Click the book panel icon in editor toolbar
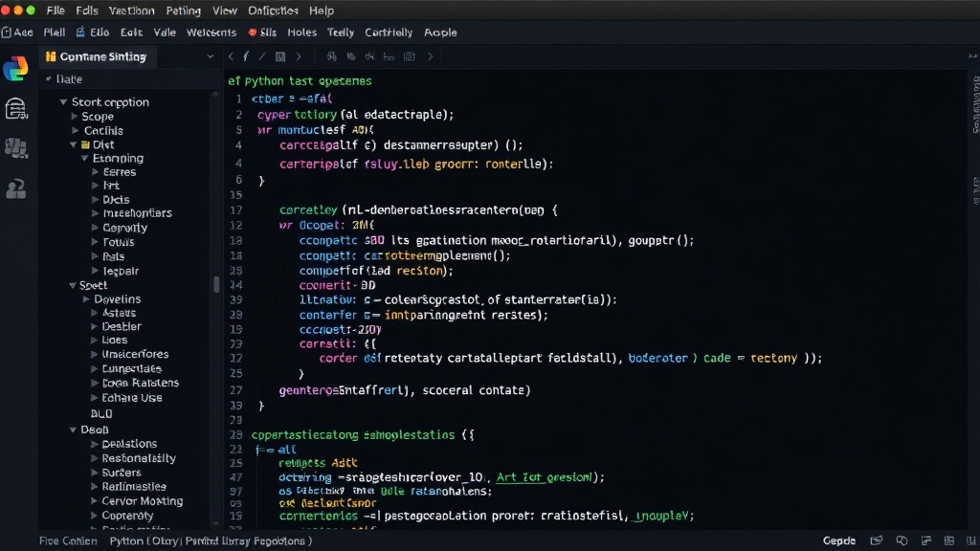 click(280, 56)
